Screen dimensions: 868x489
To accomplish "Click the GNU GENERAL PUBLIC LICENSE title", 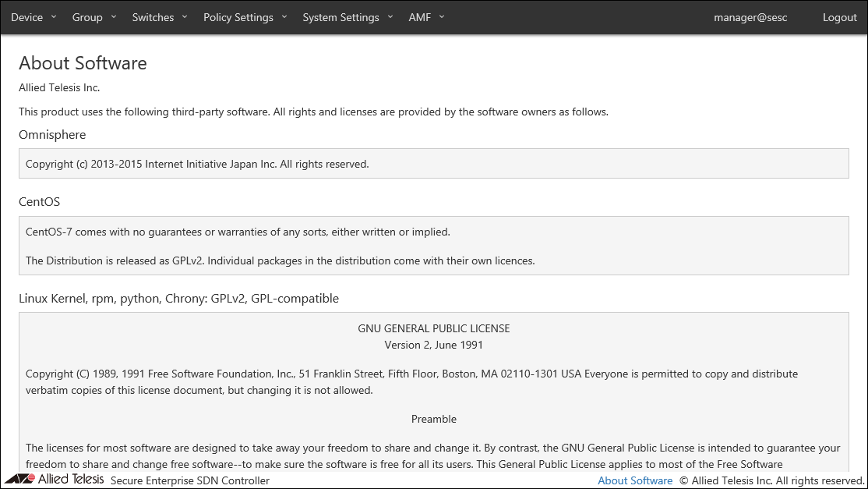I will pyautogui.click(x=433, y=328).
